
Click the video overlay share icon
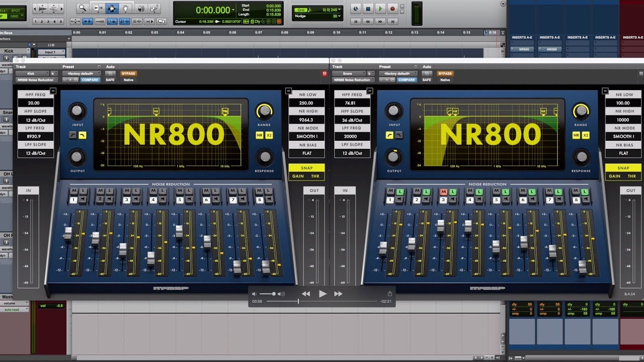389,294
